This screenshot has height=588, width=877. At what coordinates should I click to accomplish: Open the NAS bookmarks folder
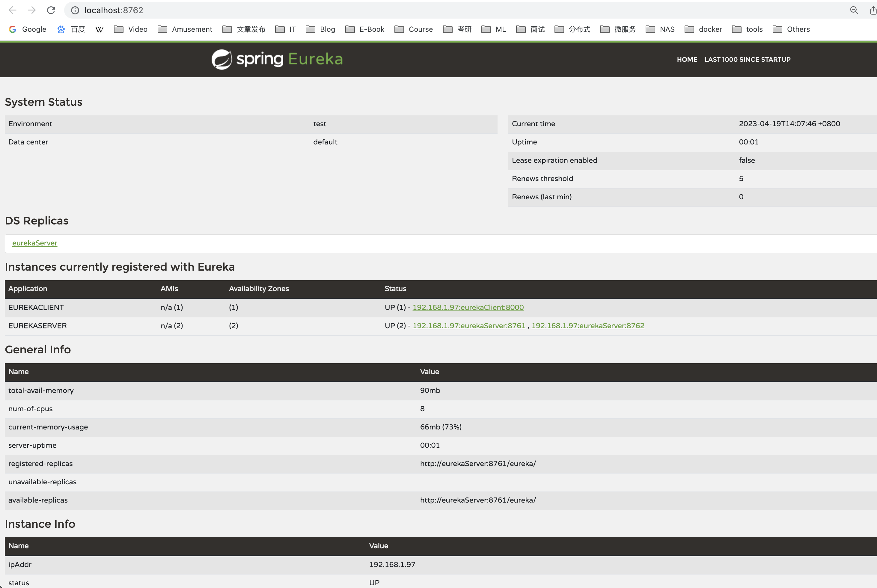pyautogui.click(x=660, y=29)
